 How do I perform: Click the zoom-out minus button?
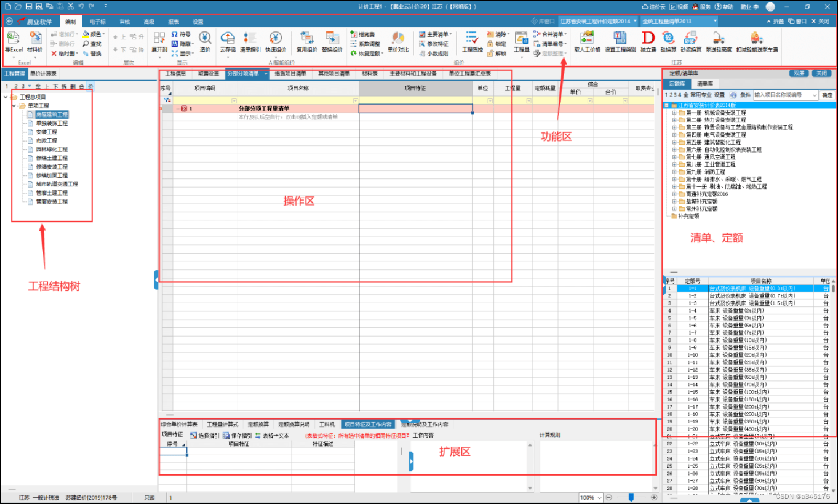[609, 497]
